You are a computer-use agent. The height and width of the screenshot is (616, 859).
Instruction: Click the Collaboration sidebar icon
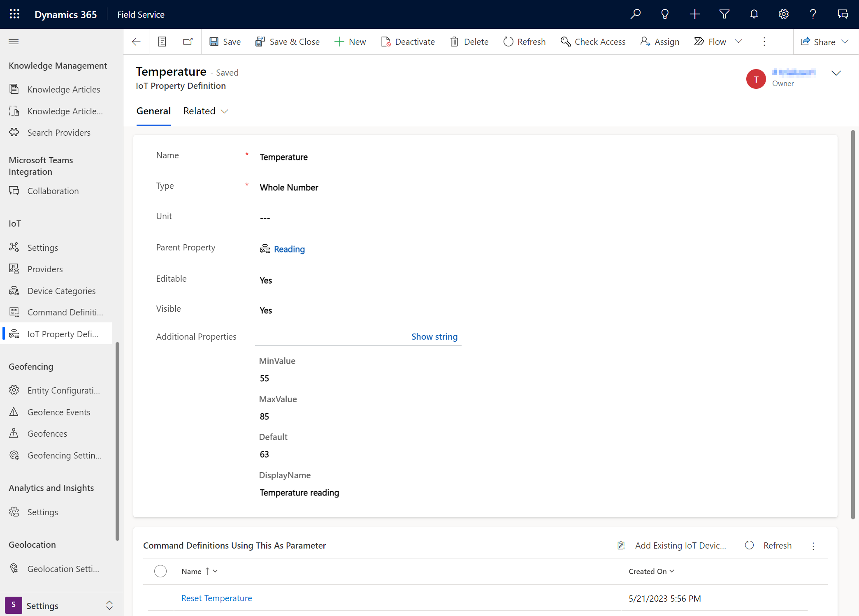coord(14,190)
